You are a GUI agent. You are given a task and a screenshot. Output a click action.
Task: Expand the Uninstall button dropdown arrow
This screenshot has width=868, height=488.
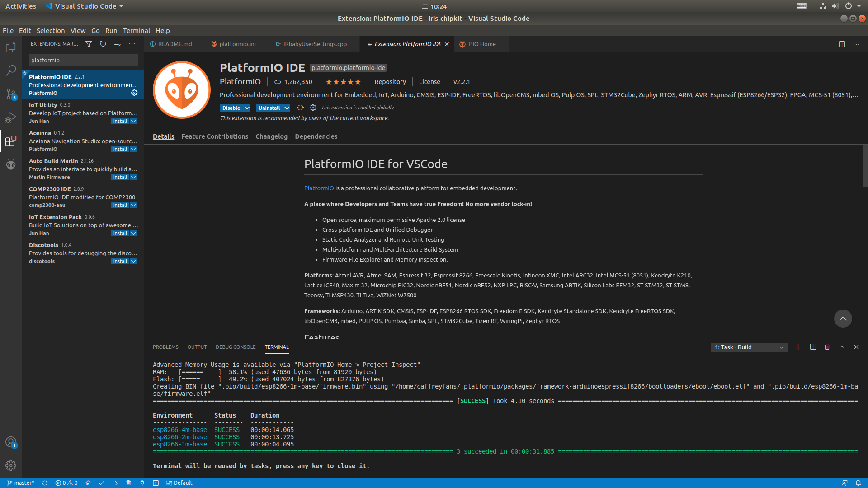click(x=287, y=108)
